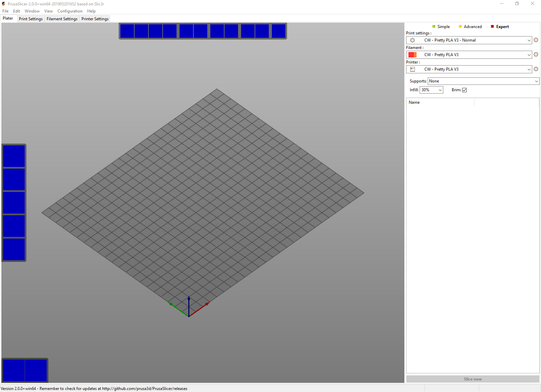Click the bottommost blue tile in left toolbar

click(x=14, y=249)
